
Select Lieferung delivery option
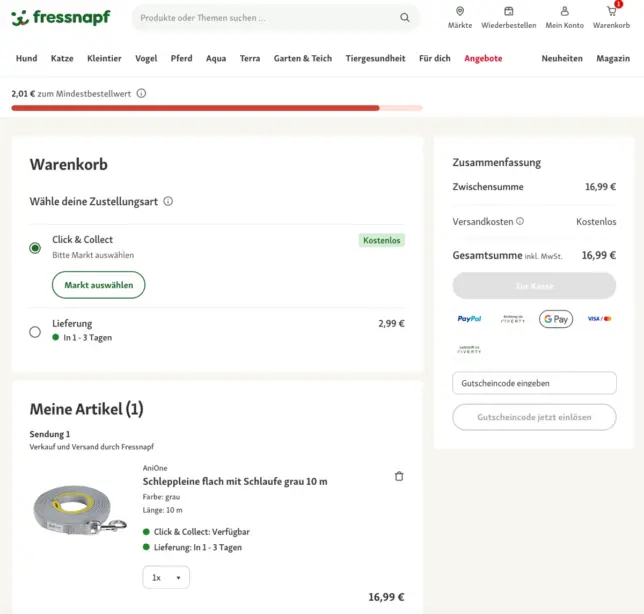[x=35, y=332]
